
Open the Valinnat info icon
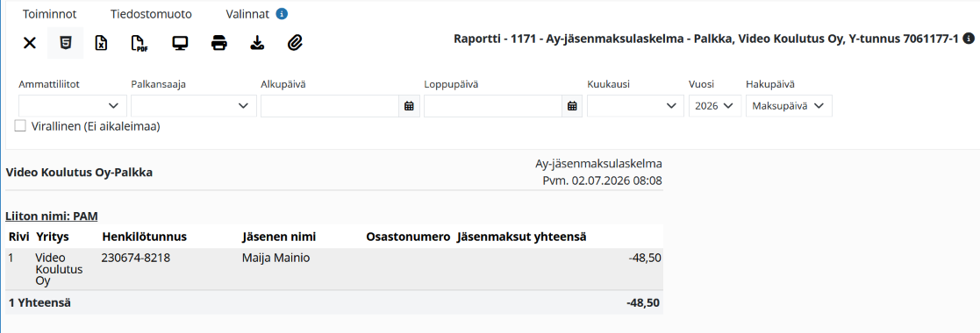[282, 14]
